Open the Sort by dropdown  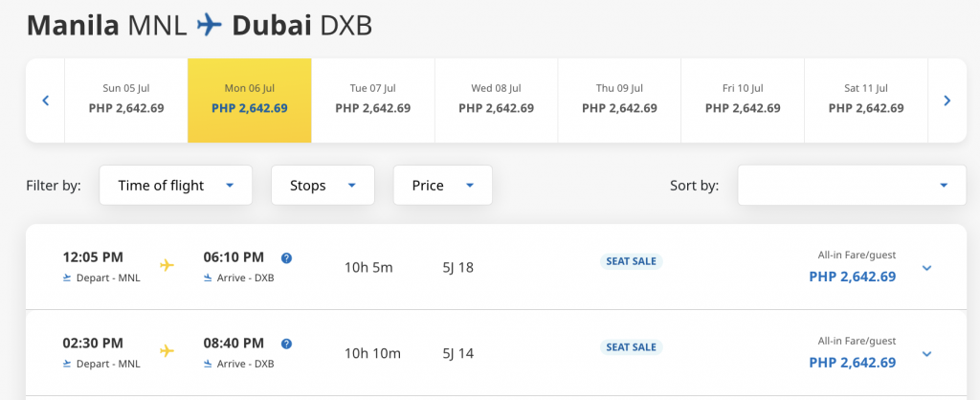[852, 185]
